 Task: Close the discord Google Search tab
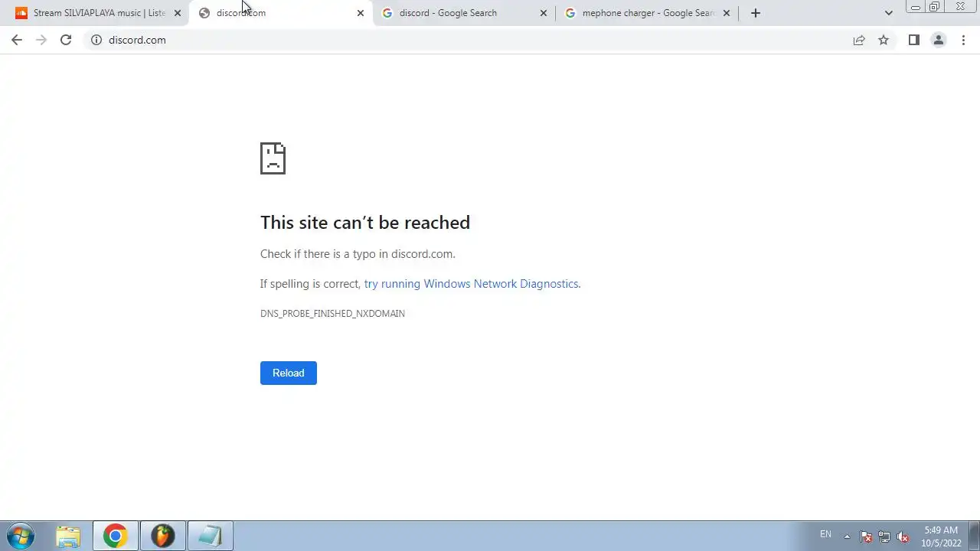click(x=544, y=13)
